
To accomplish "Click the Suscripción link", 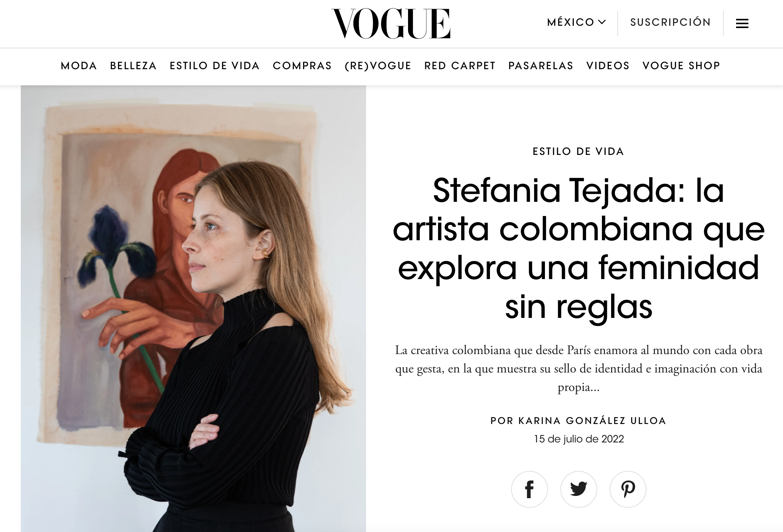I will [x=670, y=22].
